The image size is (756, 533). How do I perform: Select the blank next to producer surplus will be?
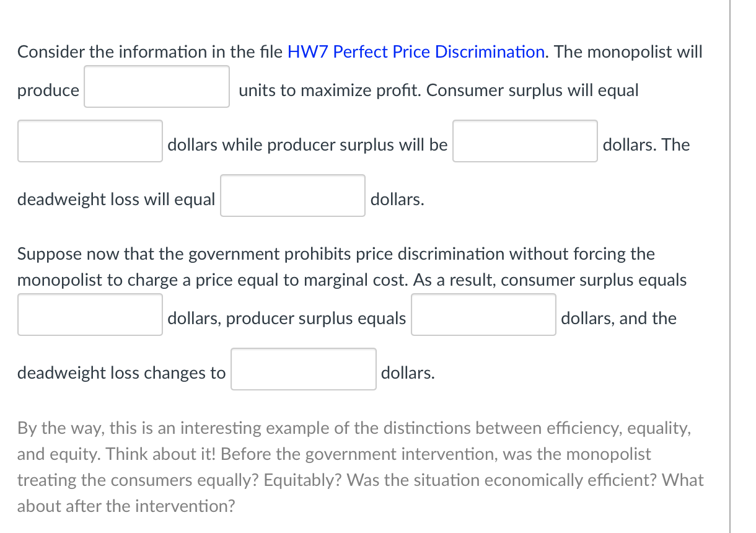[x=524, y=141]
